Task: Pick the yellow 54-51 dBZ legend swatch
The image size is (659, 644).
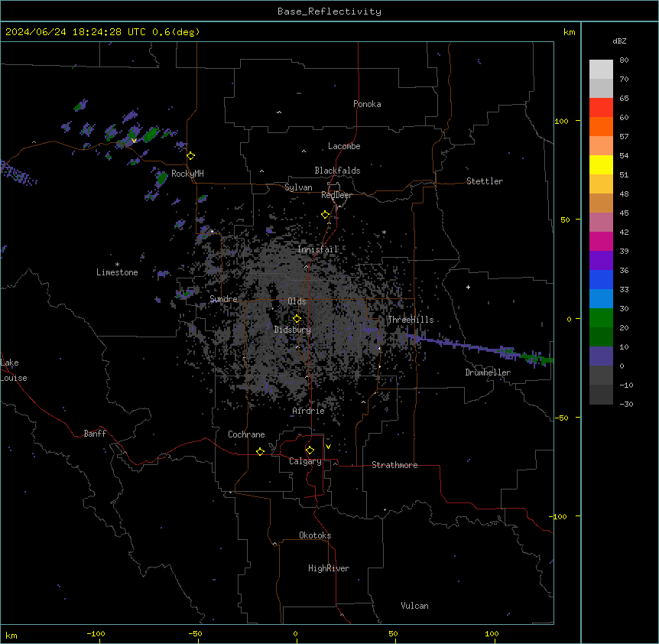Action: (x=601, y=164)
